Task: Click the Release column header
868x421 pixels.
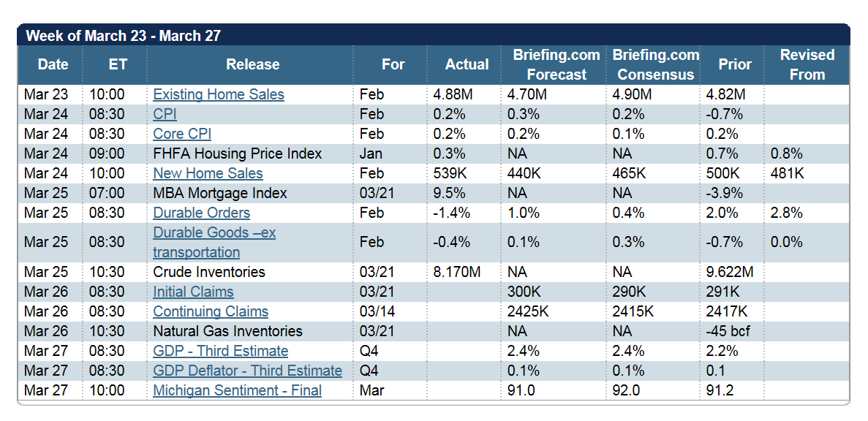Action: (x=252, y=64)
